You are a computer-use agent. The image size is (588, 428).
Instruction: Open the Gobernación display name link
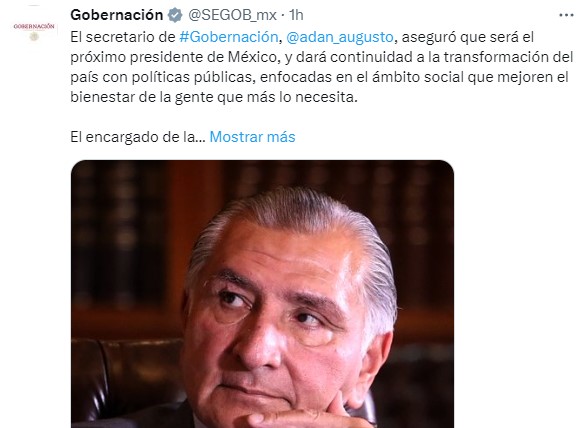point(117,15)
